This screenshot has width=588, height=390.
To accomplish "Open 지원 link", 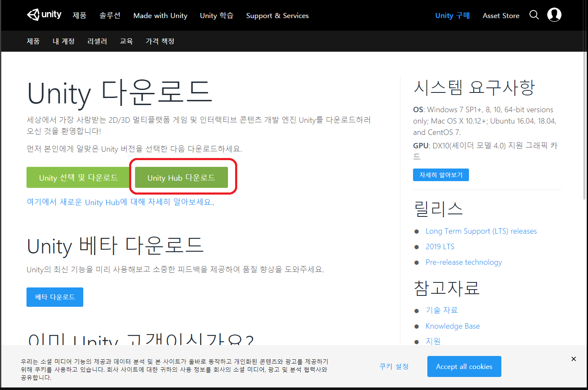I will click(433, 341).
